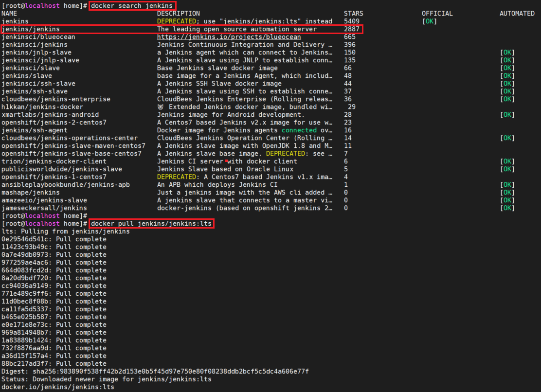The height and width of the screenshot is (392, 541).
Task: Click 'Status: Downloaded newer image' line
Action: pyautogui.click(x=106, y=379)
